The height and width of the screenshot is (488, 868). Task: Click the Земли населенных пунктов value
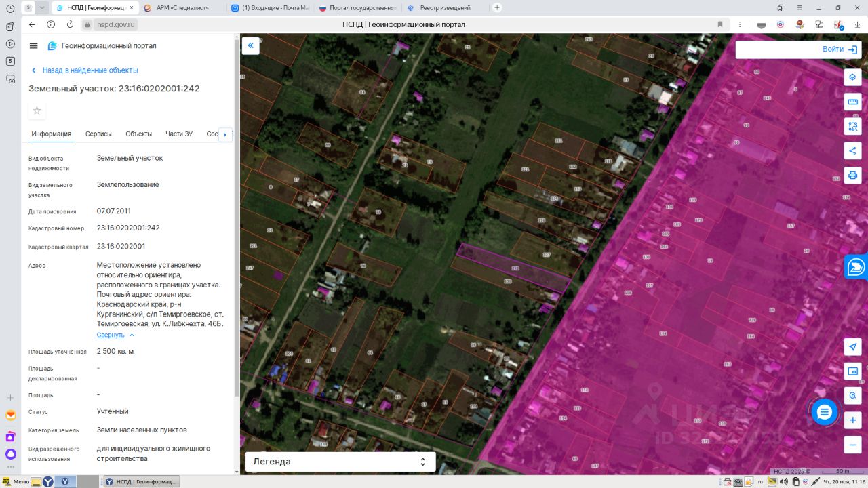(142, 430)
